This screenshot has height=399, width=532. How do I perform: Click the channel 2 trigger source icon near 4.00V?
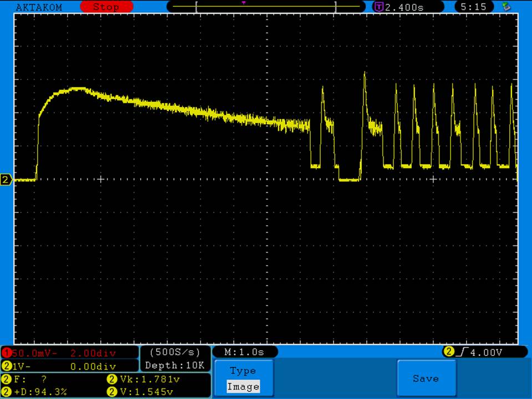coord(448,352)
